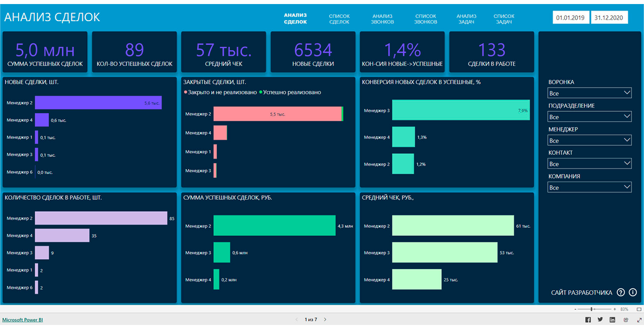Click the Microsoft Power BI link
Screen dimensions: 644x329
23,319
